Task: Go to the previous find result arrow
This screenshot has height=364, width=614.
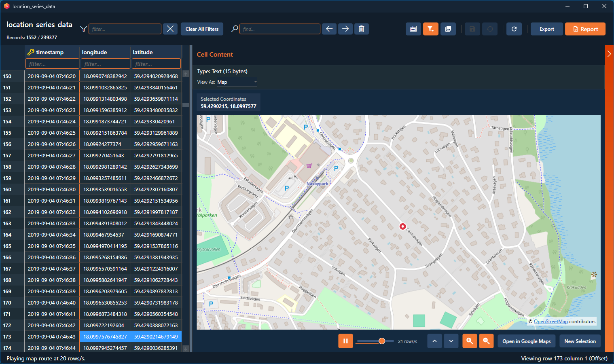Action: tap(329, 29)
